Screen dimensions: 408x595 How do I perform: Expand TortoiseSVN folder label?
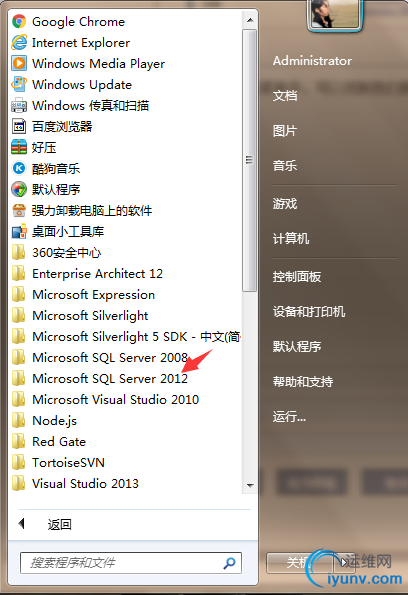click(x=69, y=463)
